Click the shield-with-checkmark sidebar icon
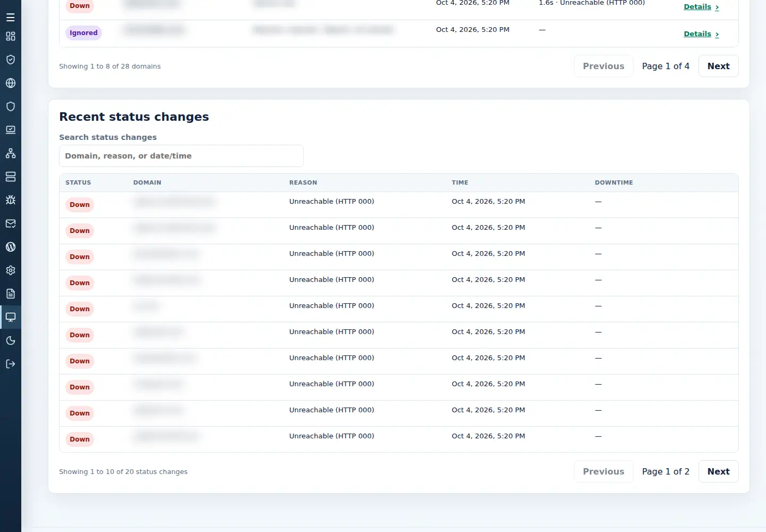 pyautogui.click(x=11, y=60)
